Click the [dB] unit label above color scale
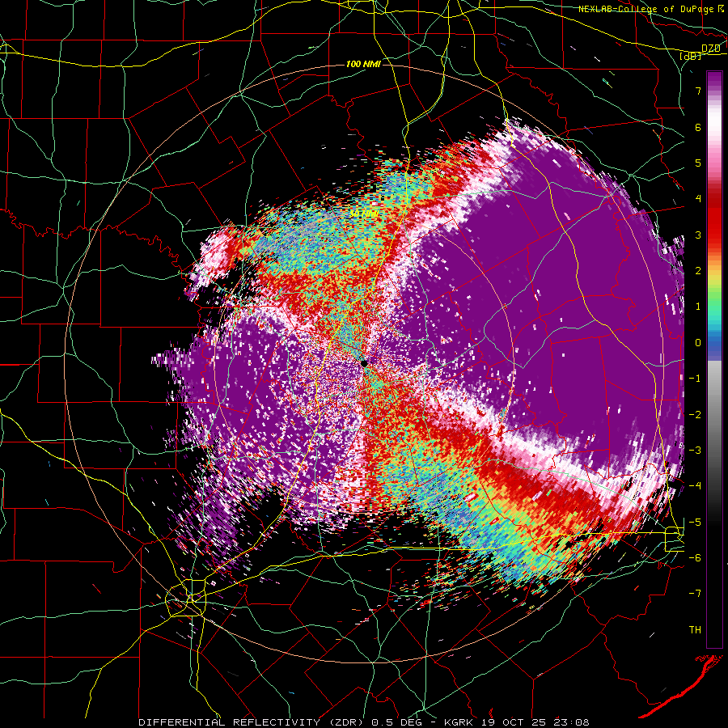Viewport: 728px width, 728px height. tap(691, 56)
